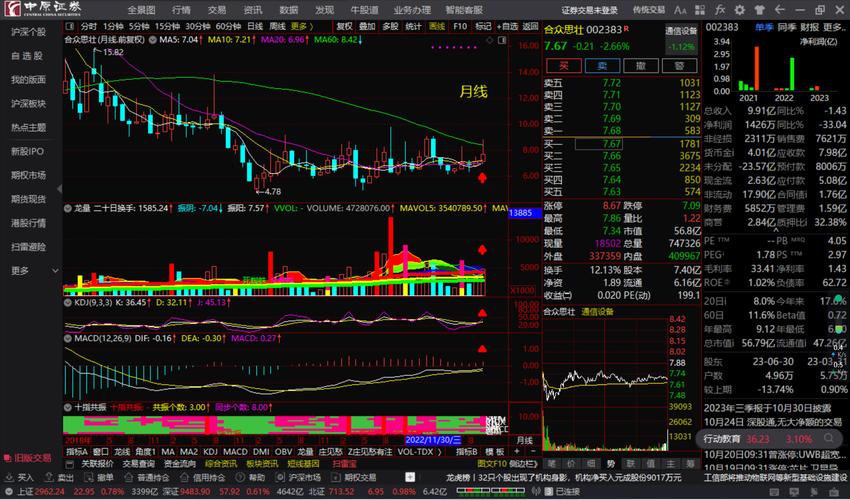The width and height of the screenshot is (850, 500).
Task: Open 普通持仓 holdings
Action: [x=147, y=478]
